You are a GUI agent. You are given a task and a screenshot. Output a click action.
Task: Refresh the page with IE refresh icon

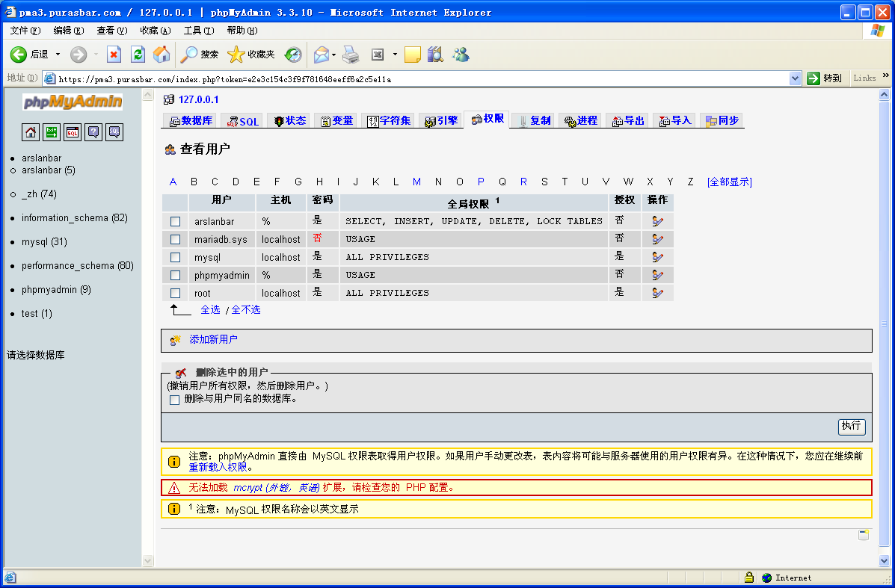[x=138, y=55]
